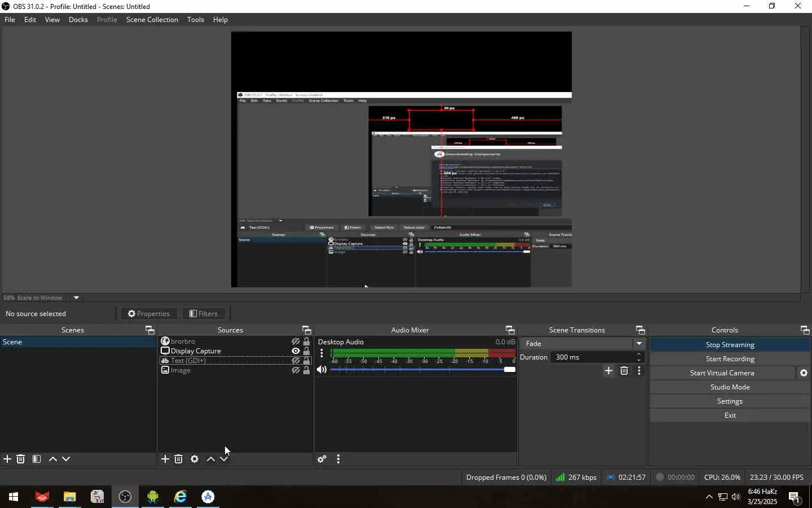Show the Image source via eye icon
The height and width of the screenshot is (508, 812).
pyautogui.click(x=295, y=370)
